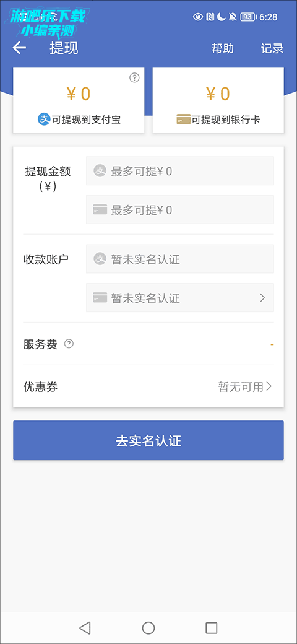Tap the gold bank card icon

click(183, 120)
